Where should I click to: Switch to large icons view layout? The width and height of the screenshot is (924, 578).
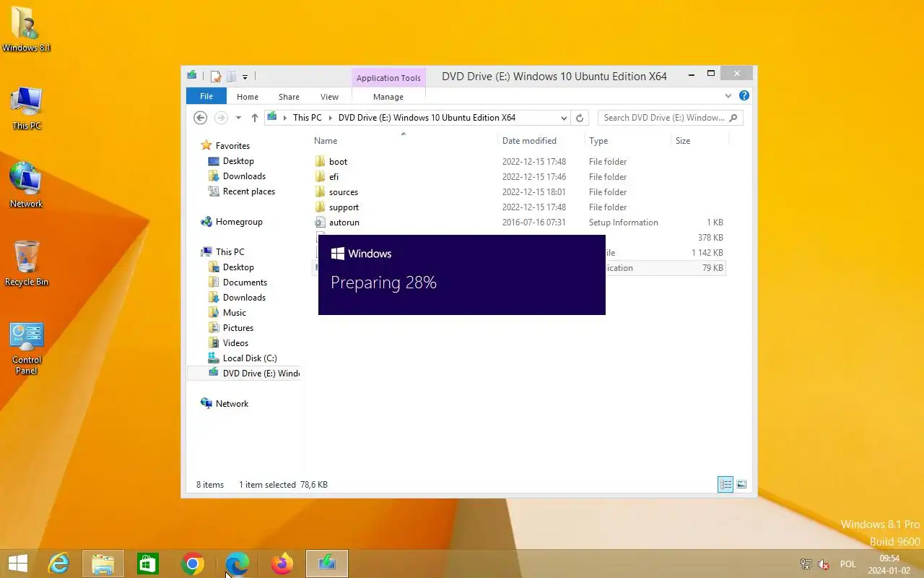[741, 485]
